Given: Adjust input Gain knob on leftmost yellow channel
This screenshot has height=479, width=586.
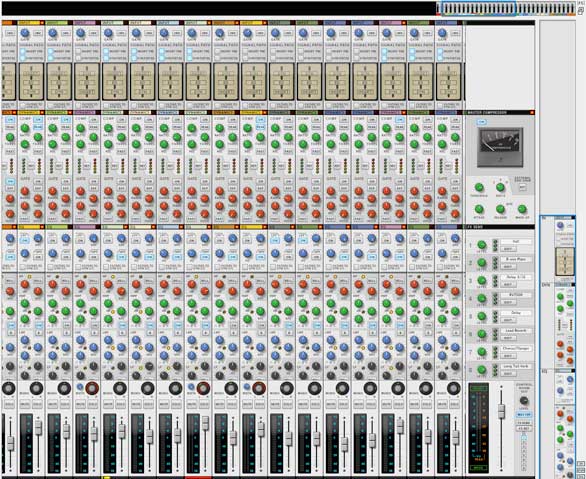Looking at the screenshot, I should click(x=24, y=33).
